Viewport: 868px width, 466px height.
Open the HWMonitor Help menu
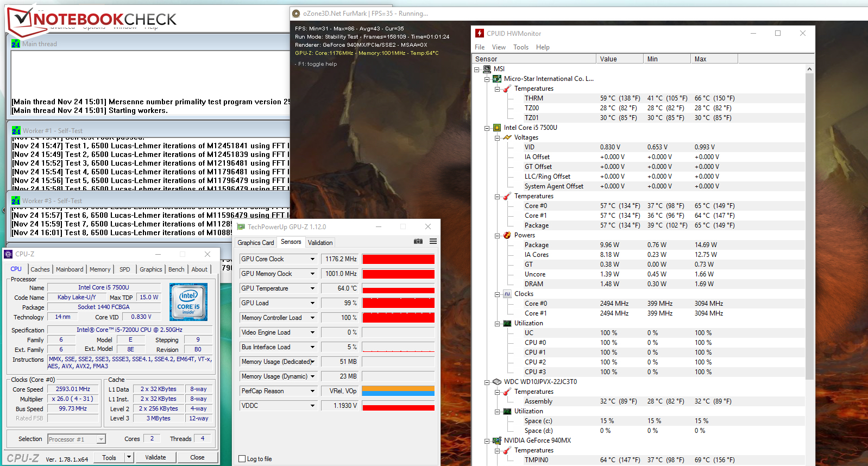(x=543, y=47)
